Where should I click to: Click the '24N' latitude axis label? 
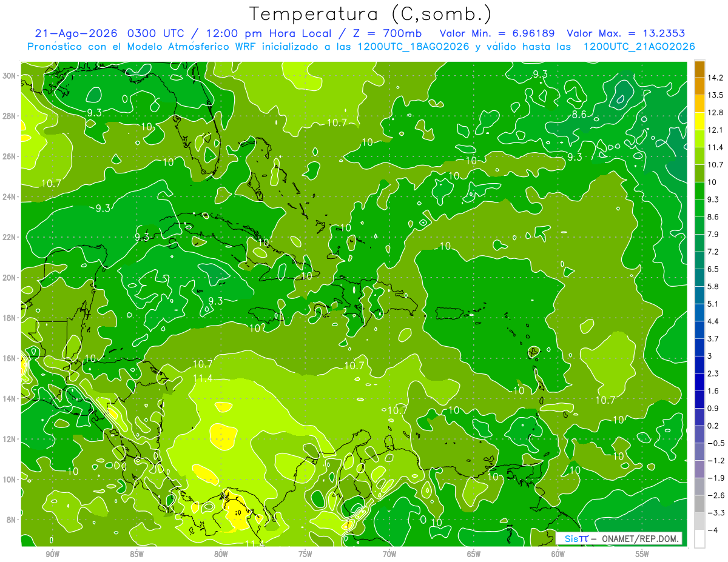9,197
